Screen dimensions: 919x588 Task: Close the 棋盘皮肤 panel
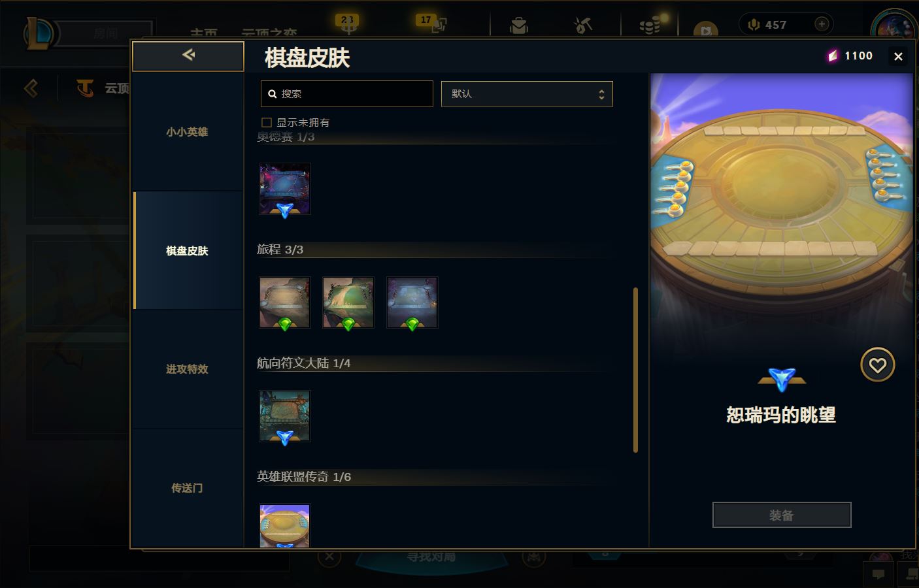[x=898, y=57]
